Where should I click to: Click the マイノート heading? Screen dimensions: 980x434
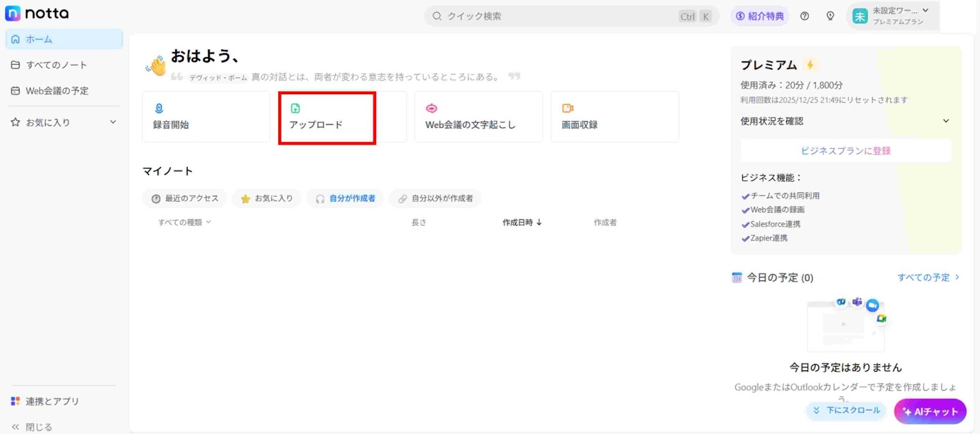click(168, 171)
